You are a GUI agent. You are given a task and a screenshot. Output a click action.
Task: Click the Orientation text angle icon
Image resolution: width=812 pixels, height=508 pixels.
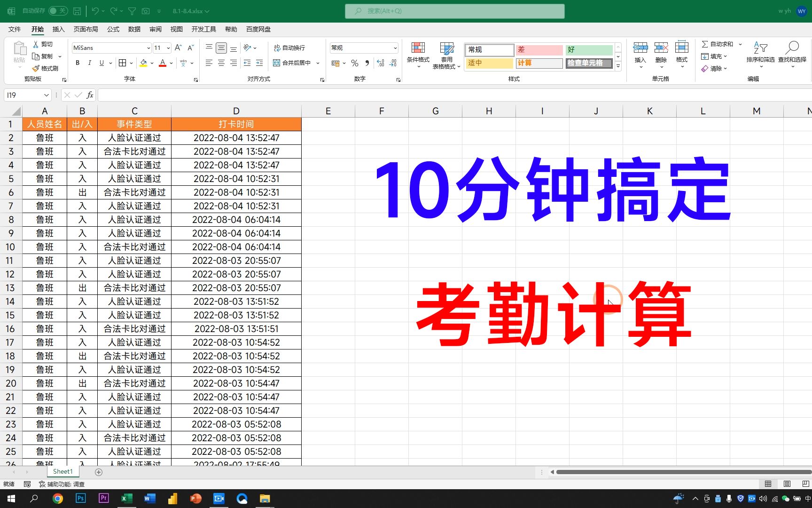247,48
